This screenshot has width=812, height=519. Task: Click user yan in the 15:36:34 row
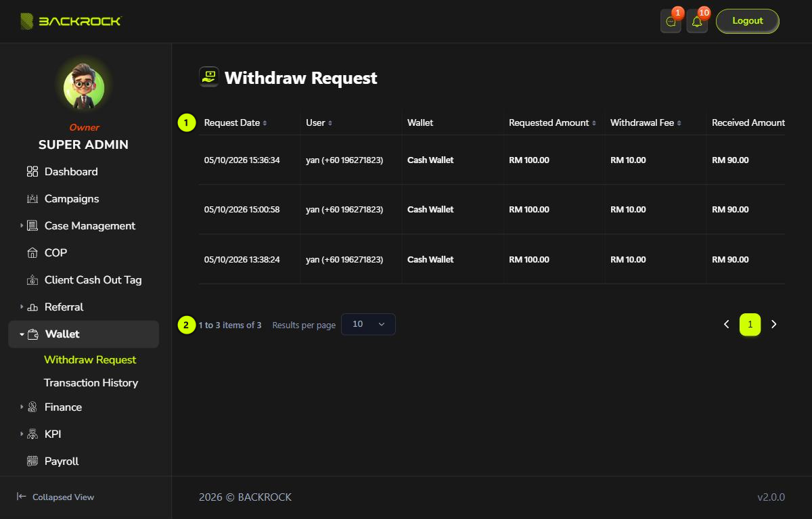coord(344,160)
